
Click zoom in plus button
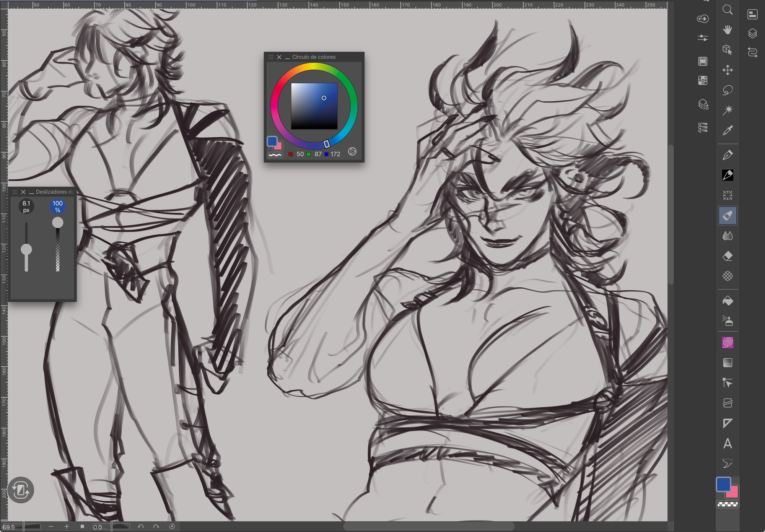pos(67,526)
